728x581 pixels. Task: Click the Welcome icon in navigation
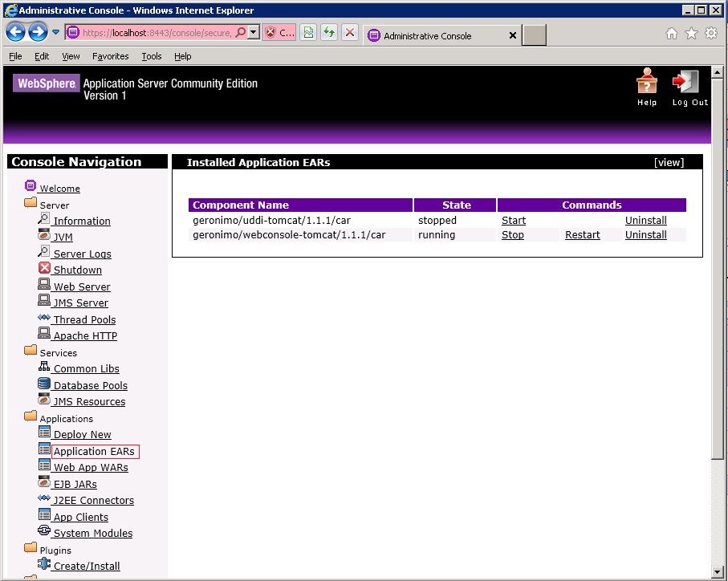pyautogui.click(x=31, y=185)
